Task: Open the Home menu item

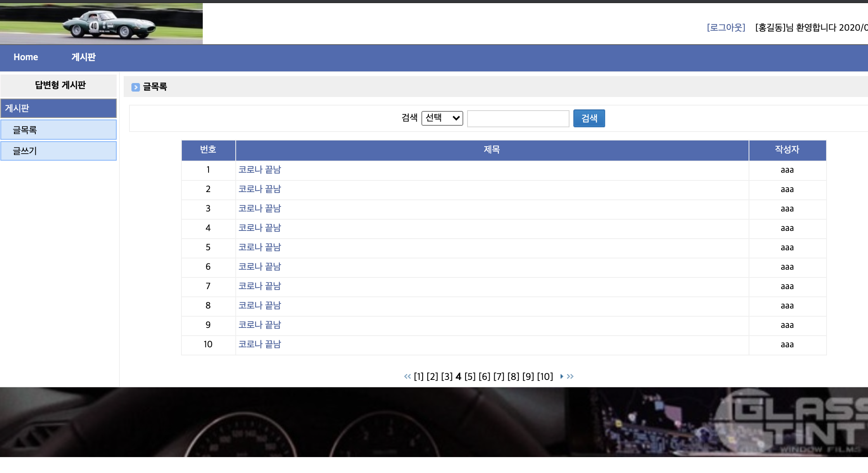Action: tap(26, 57)
